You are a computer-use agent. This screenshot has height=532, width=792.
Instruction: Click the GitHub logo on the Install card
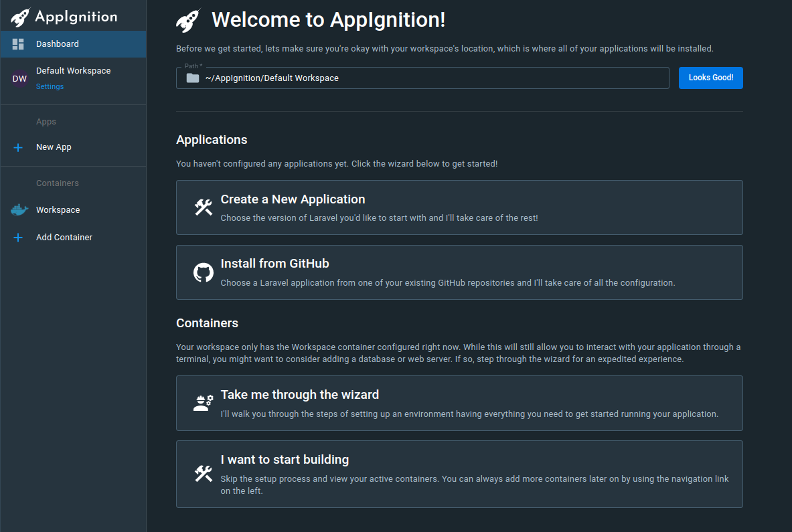(x=203, y=272)
